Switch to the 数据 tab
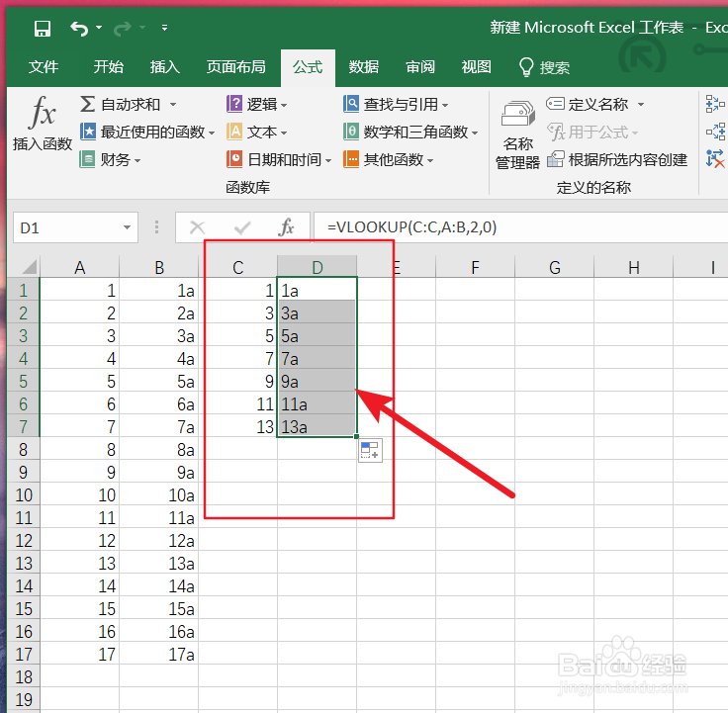This screenshot has width=728, height=713. tap(364, 67)
